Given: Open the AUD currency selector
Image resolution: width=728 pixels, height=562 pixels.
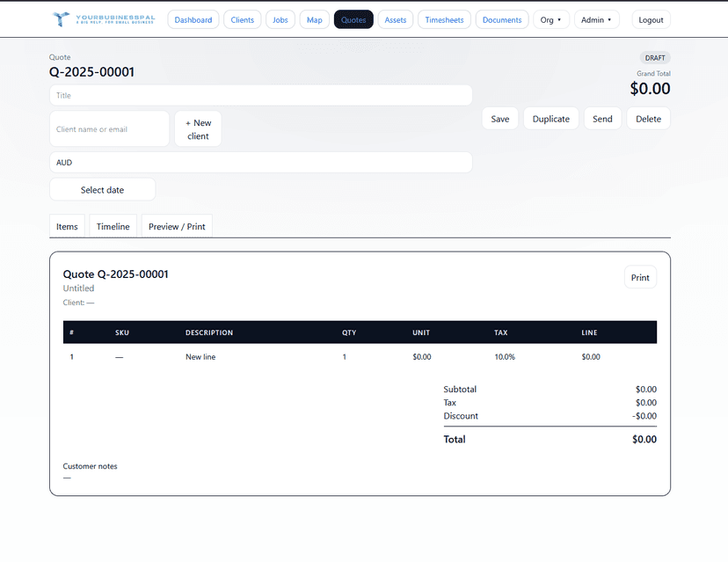Looking at the screenshot, I should (x=260, y=163).
